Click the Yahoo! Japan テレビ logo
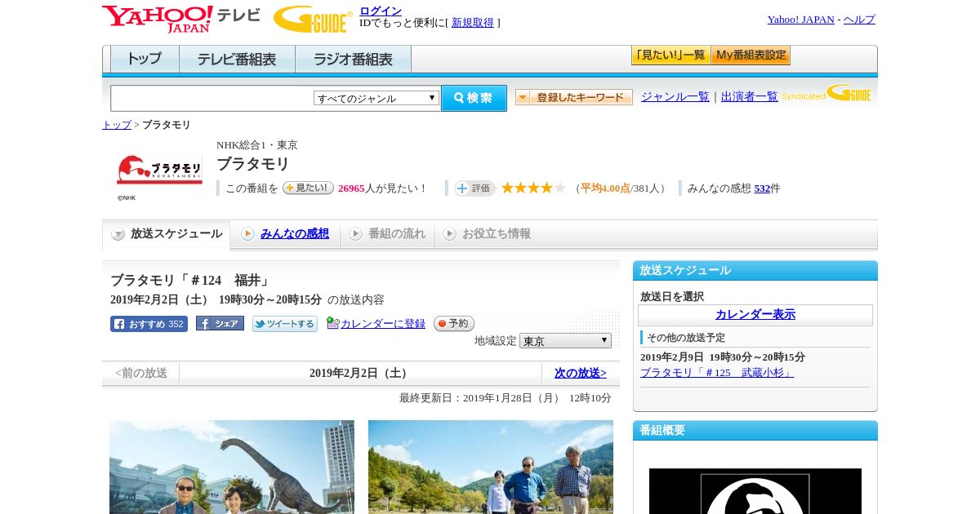Image resolution: width=980 pixels, height=514 pixels. [181, 19]
